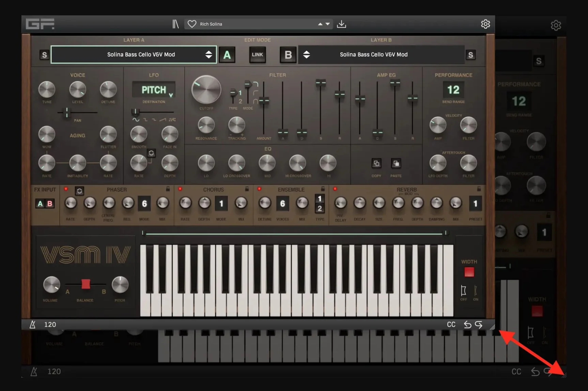
Task: Click the Ensemble lock icon
Action: click(x=323, y=189)
